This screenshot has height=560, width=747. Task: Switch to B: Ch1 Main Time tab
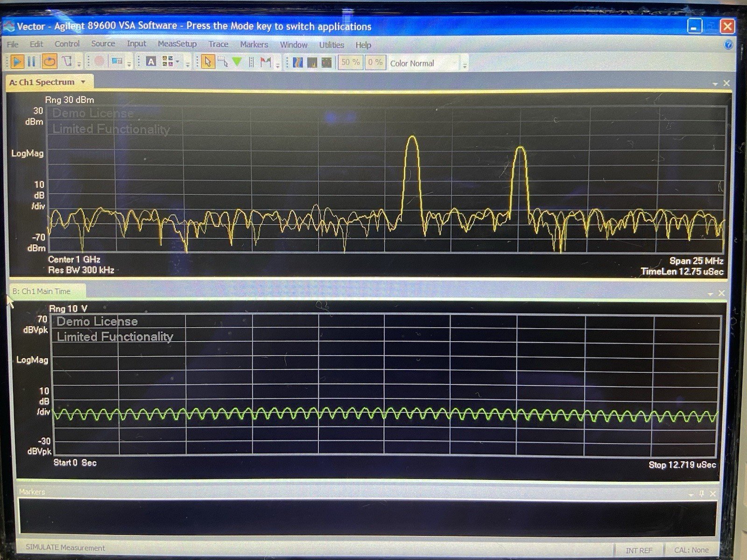click(x=42, y=291)
